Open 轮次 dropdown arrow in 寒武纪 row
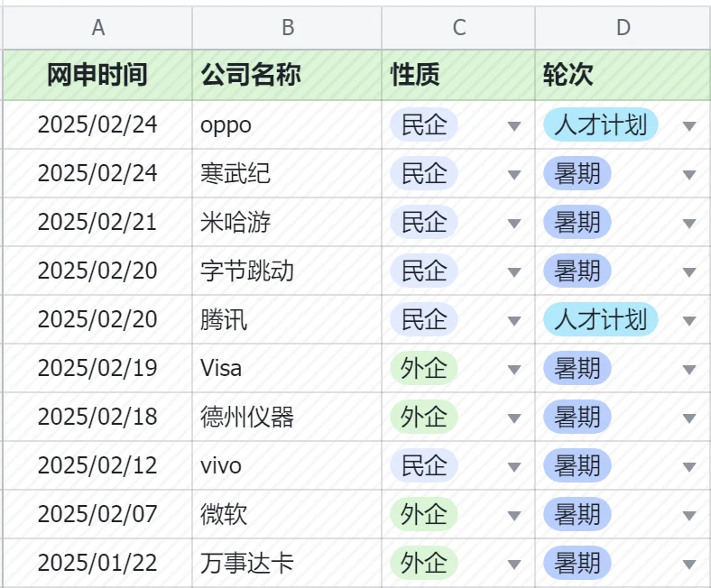 [x=689, y=175]
